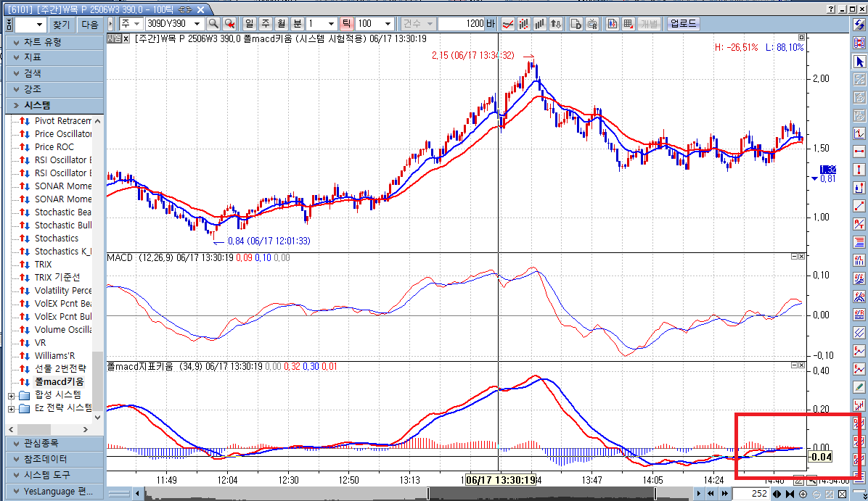Click the magnifier search icon beside symbol code
Screen dimensions: 868x501
tap(213, 24)
